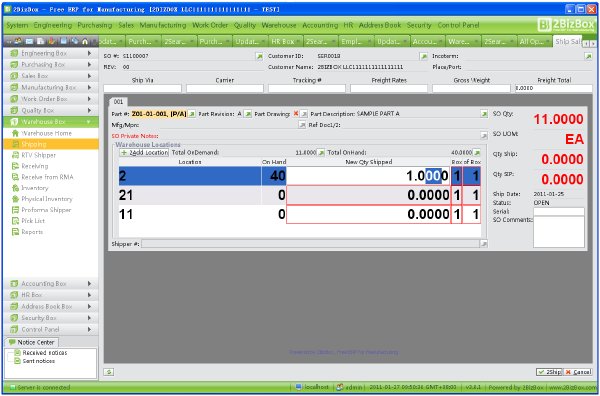Click red X Part Drawing icon
This screenshot has width=600, height=396.
[295, 114]
